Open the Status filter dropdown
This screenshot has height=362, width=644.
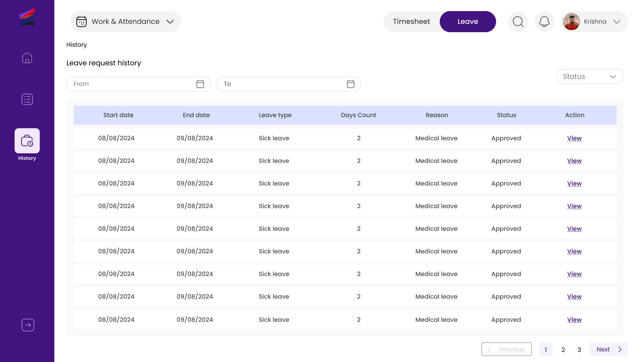(590, 76)
